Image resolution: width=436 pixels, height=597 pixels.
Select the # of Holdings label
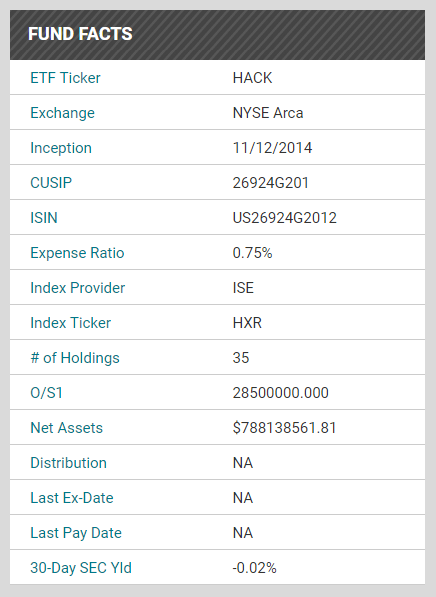(x=75, y=358)
